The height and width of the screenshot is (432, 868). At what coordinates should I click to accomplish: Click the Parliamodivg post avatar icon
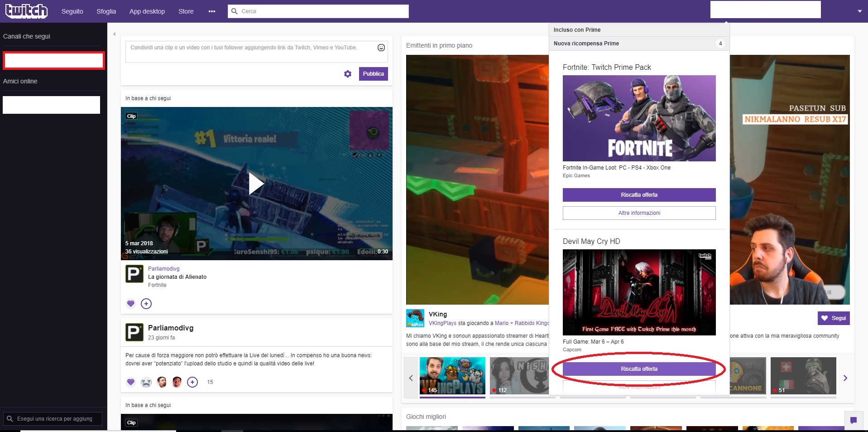click(134, 332)
